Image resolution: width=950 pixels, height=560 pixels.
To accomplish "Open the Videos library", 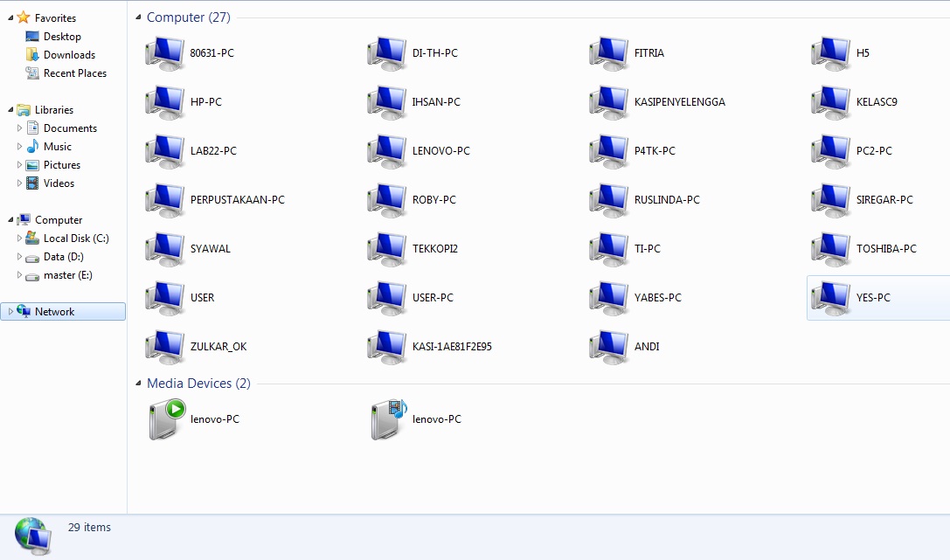I will pyautogui.click(x=51, y=183).
